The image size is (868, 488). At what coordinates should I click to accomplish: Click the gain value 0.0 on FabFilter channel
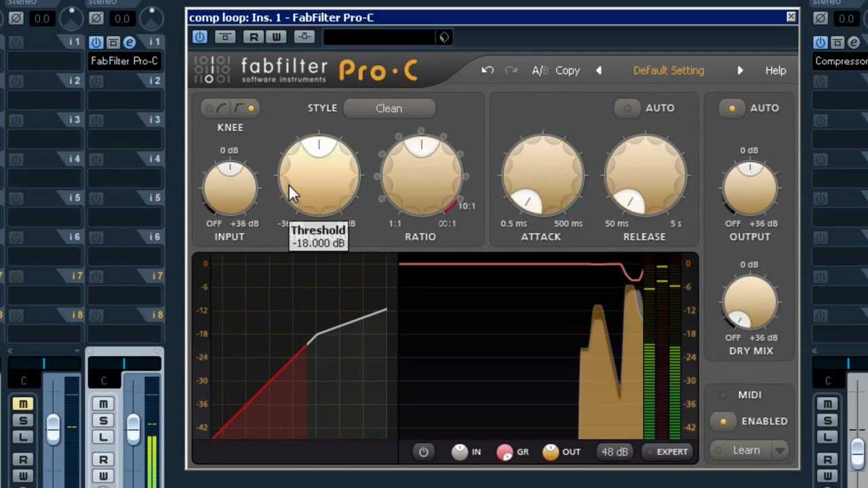coord(122,18)
